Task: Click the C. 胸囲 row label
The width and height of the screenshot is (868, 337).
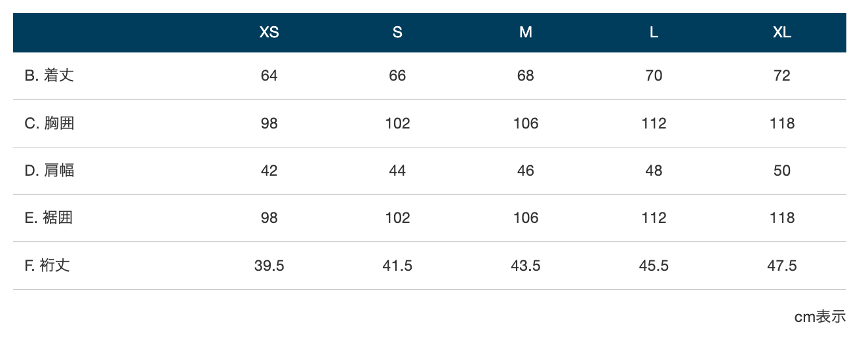Action: 49,123
